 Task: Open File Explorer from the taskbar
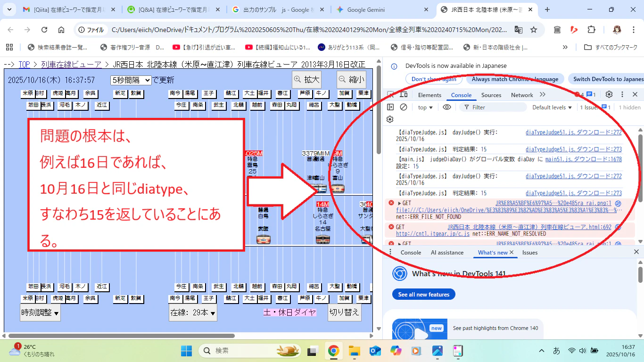point(354,351)
